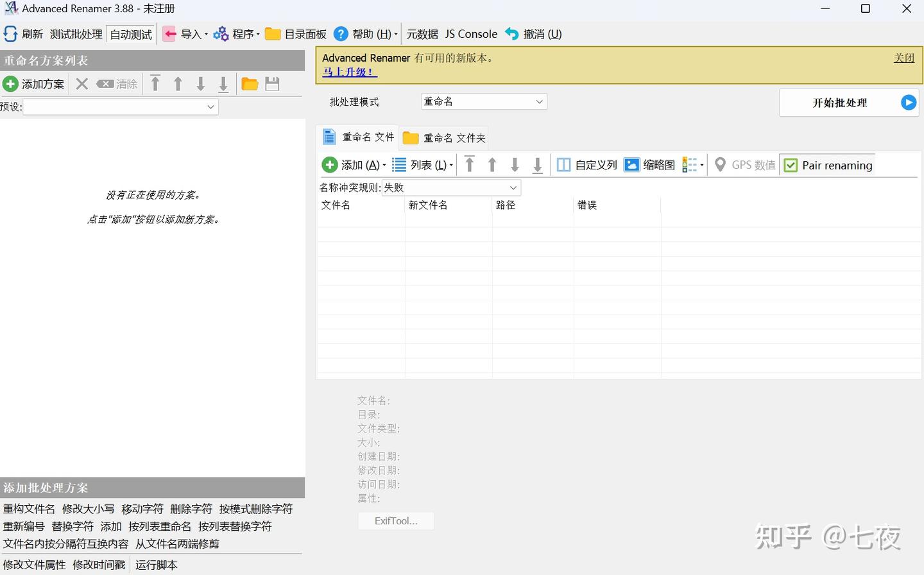Screen dimensions: 924x575
Task: Click the open method list folder icon
Action: [250, 84]
